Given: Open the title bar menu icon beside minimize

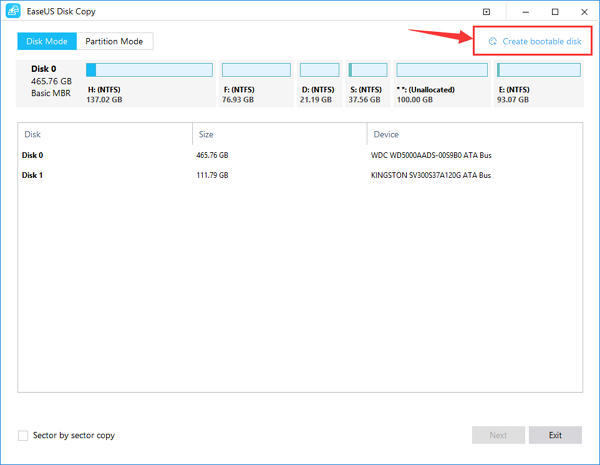Looking at the screenshot, I should [486, 12].
